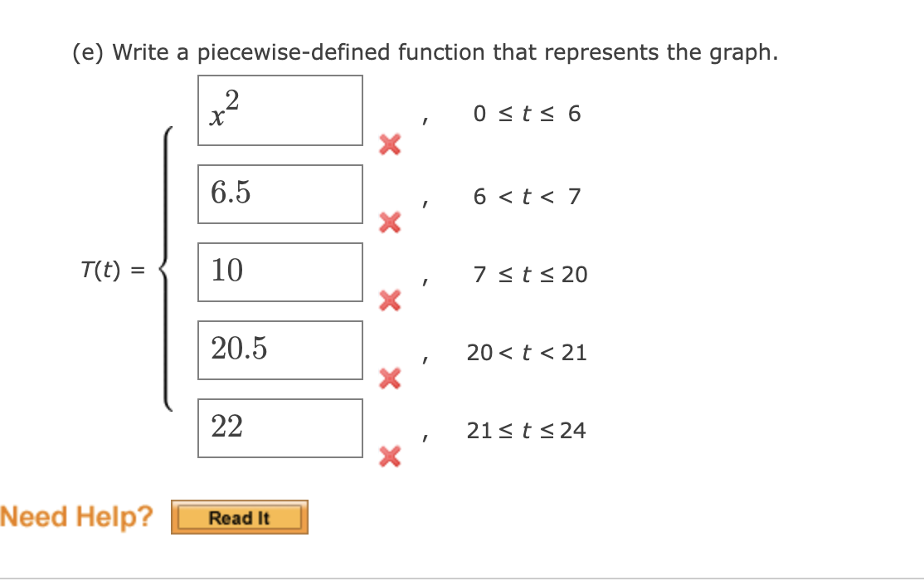
Task: Click the red X below the 20.5 answer box
Action: coord(389,379)
